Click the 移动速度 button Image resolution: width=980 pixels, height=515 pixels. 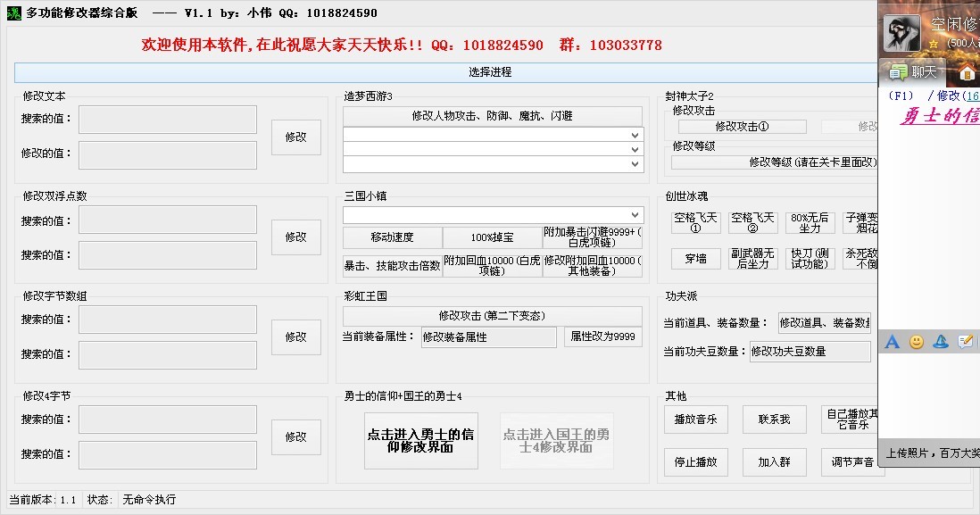(393, 237)
